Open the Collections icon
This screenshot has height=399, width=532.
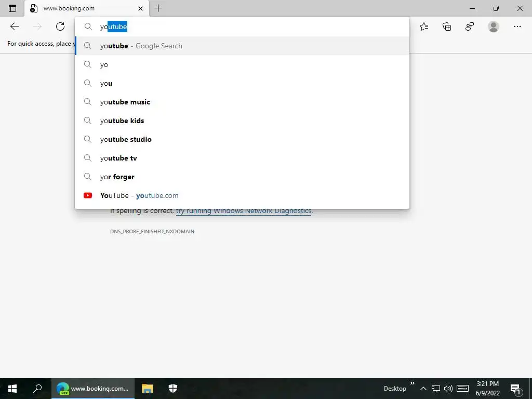447,26
